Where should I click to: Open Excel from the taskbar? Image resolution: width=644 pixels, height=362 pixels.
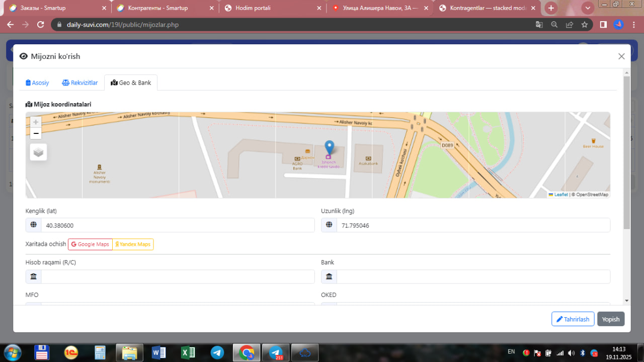188,352
